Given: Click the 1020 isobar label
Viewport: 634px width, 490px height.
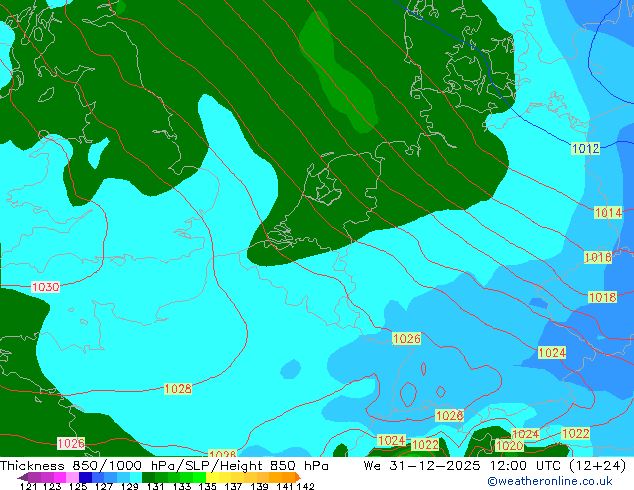Looking at the screenshot, I should 509,446.
